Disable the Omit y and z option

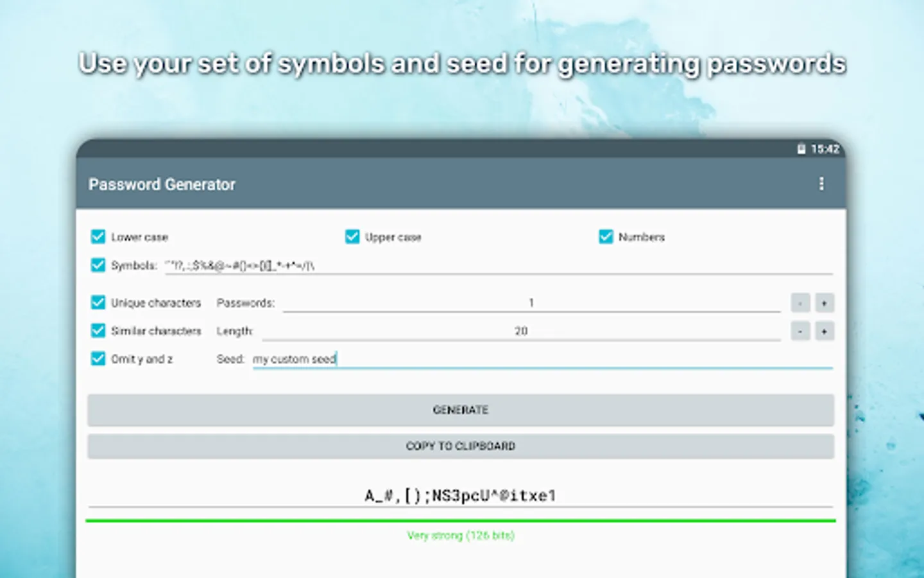[x=98, y=359]
